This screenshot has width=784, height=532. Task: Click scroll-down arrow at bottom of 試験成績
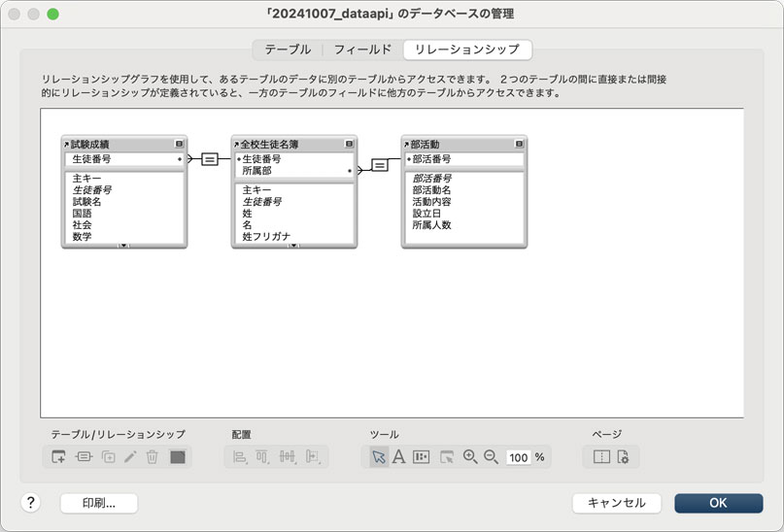click(x=123, y=246)
